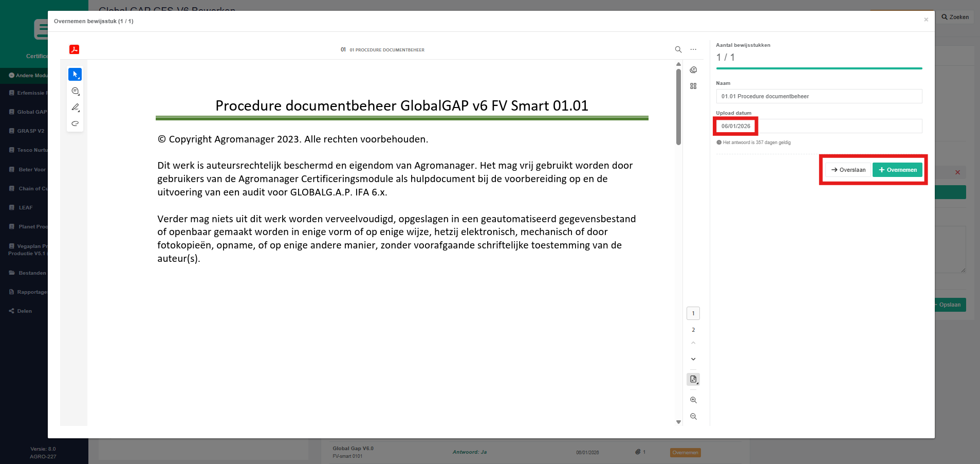Click the Upload datum field

point(819,126)
